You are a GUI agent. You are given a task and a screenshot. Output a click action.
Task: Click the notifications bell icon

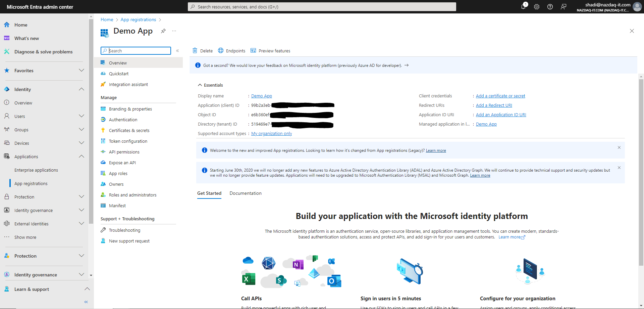coord(523,7)
